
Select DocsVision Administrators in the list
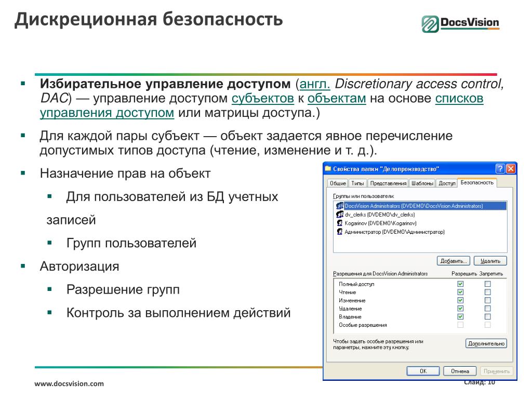tap(420, 206)
